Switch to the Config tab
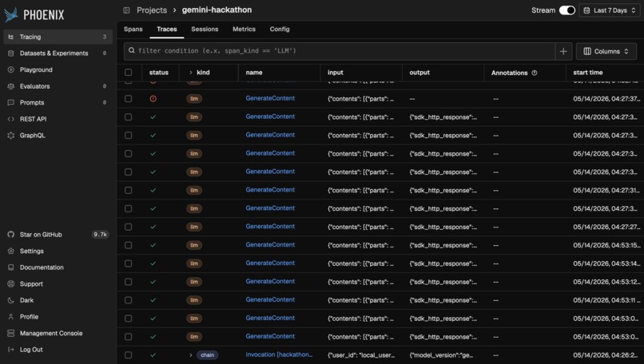This screenshot has height=364, width=644. [280, 30]
